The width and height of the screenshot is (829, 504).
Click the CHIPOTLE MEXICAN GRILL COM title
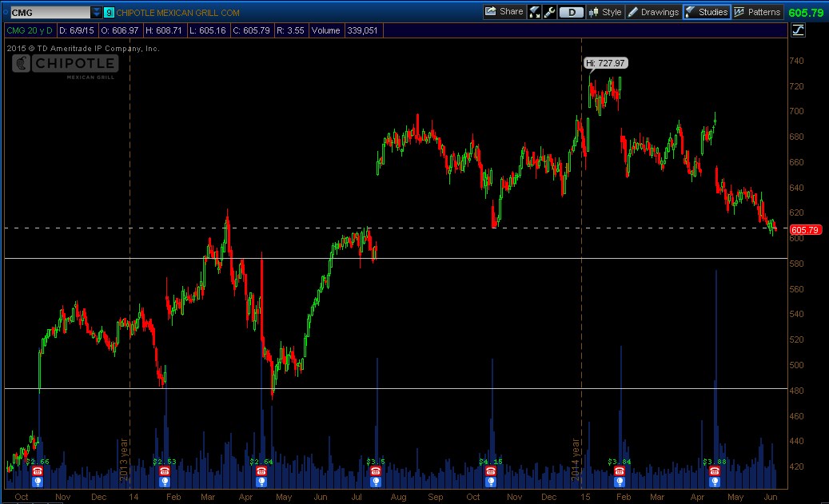(177, 13)
